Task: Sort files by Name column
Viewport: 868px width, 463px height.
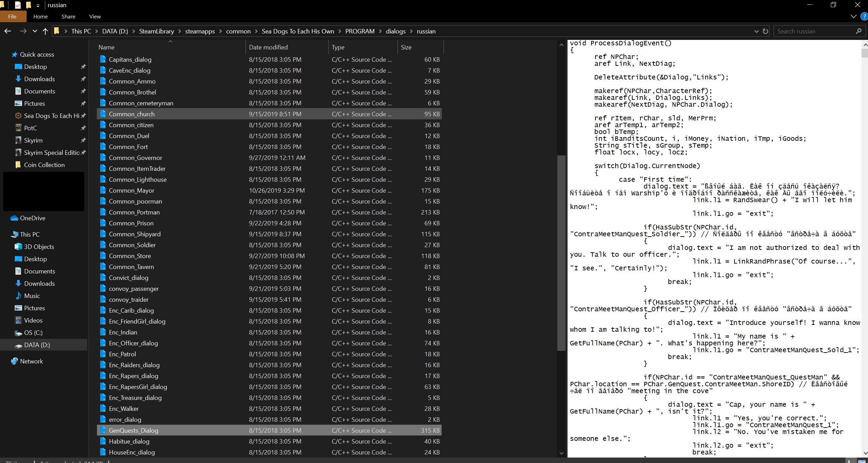Action: [x=171, y=47]
